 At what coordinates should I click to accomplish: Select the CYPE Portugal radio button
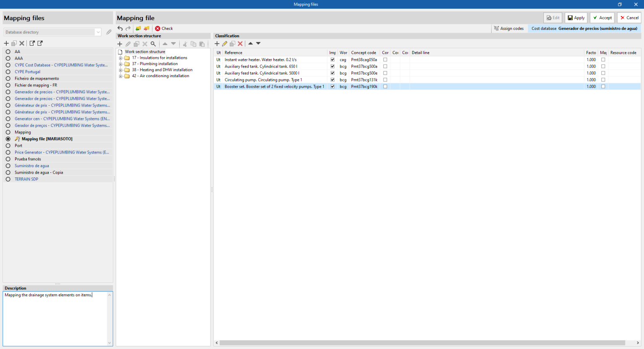[8, 72]
